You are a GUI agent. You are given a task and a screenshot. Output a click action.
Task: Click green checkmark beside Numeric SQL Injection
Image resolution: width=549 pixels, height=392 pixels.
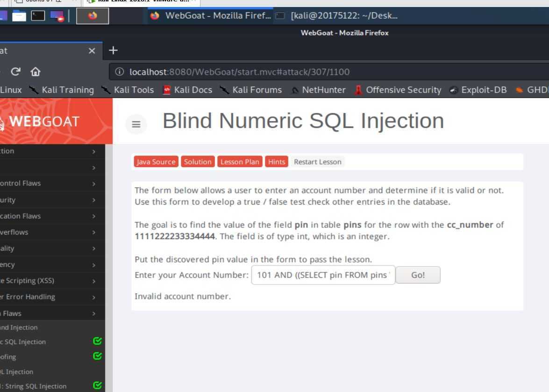click(x=97, y=341)
